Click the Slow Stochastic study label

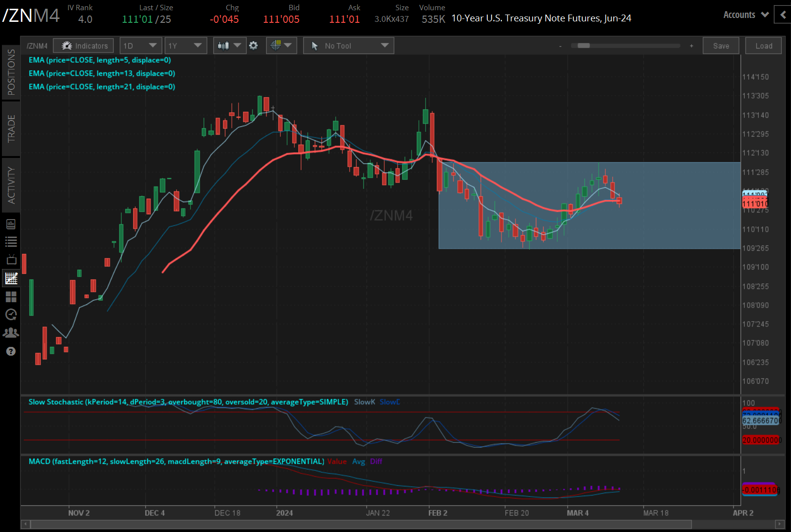pyautogui.click(x=188, y=402)
